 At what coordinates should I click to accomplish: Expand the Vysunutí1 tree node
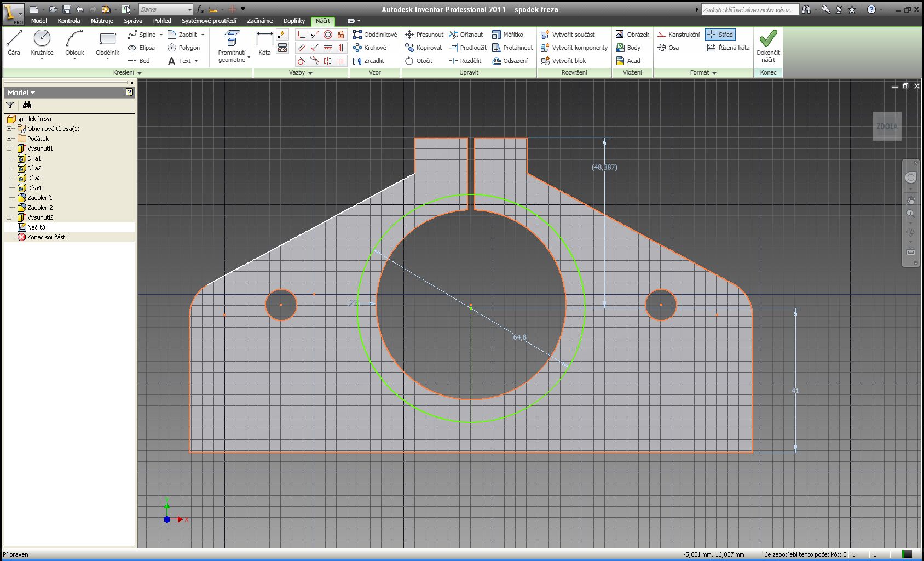tap(9, 148)
